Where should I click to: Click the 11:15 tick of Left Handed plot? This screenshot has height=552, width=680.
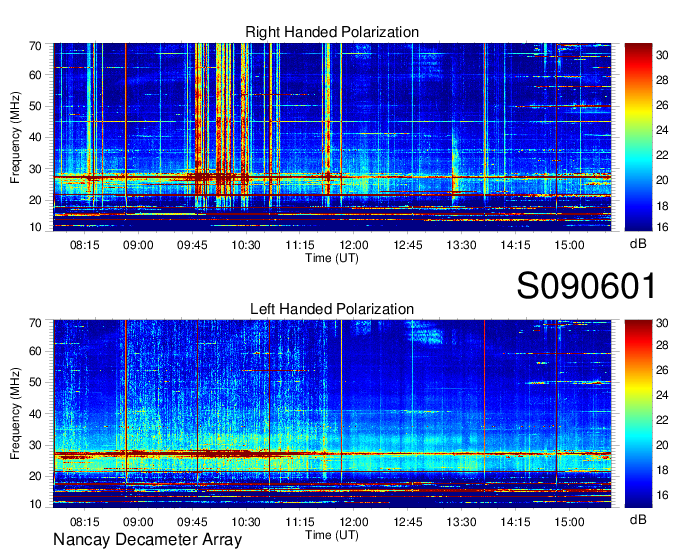300,522
